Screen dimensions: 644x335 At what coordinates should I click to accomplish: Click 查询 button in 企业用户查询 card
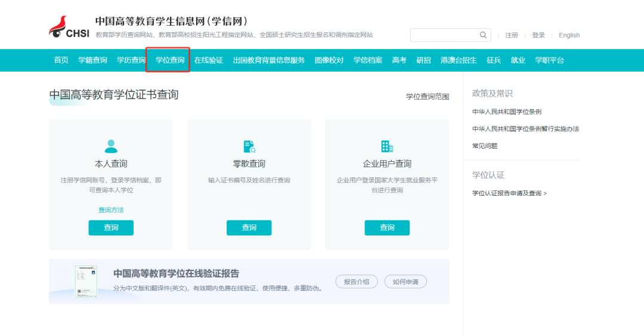pos(387,228)
